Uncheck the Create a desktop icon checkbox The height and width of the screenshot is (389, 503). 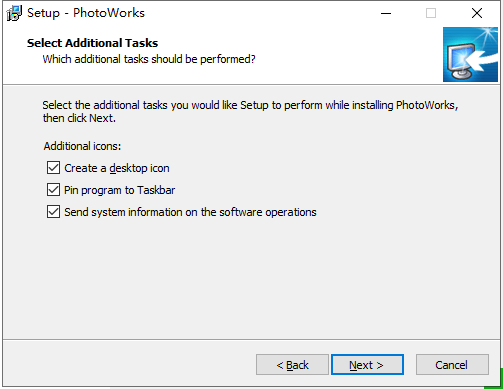53,168
